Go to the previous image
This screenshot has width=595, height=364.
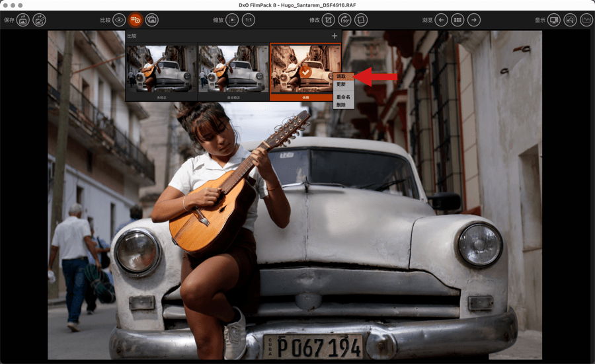(x=441, y=20)
